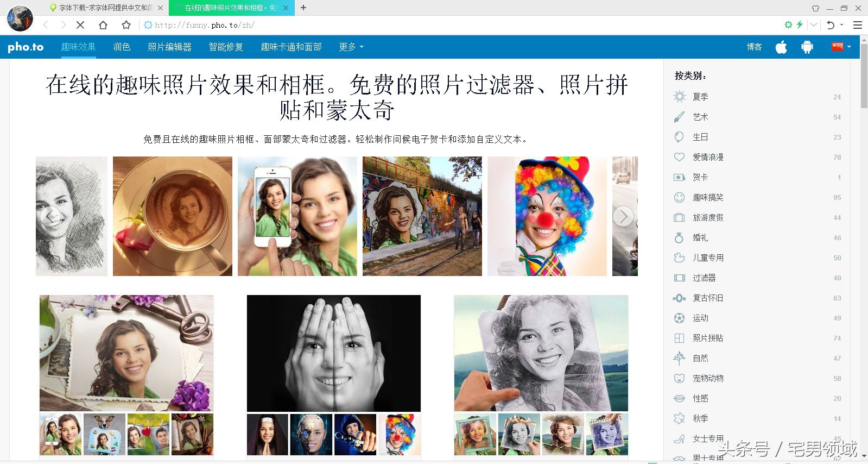868x464 pixels.
Task: Open the burning photo small thumbnail
Action: coord(519,434)
